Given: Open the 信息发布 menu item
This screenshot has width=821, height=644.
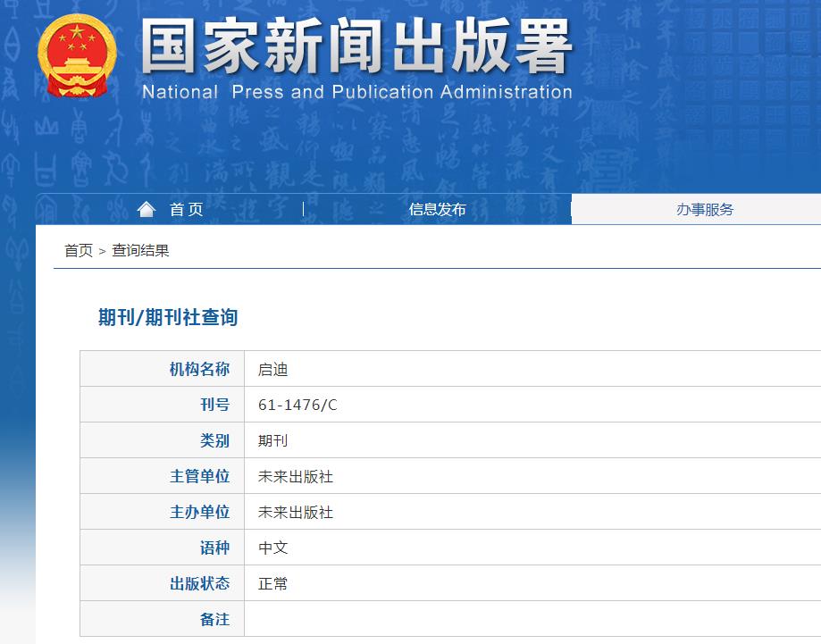Looking at the screenshot, I should [437, 210].
